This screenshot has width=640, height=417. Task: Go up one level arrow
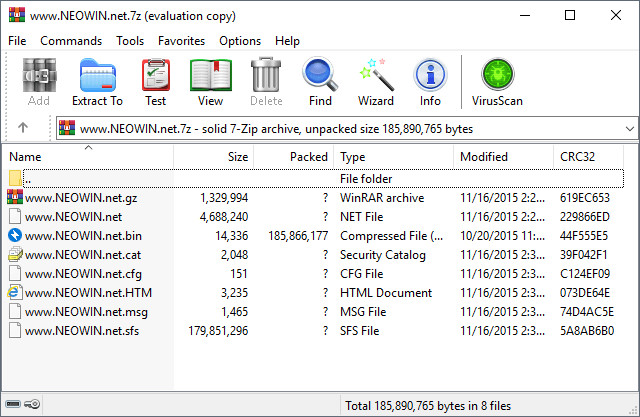tap(23, 128)
